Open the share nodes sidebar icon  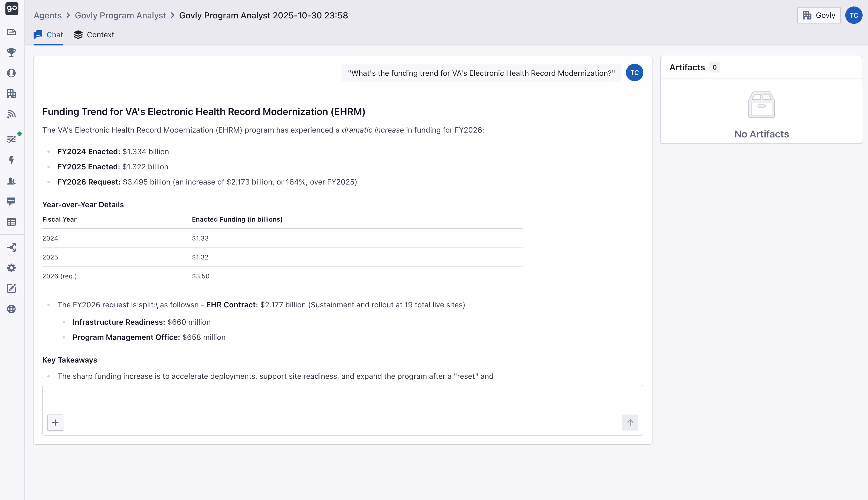point(11,247)
